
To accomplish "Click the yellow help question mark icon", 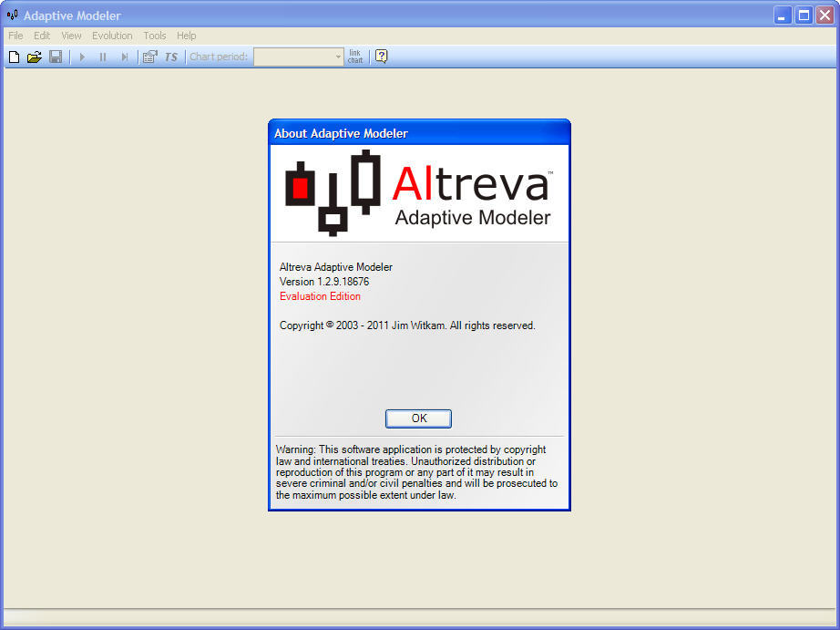I will tap(381, 57).
